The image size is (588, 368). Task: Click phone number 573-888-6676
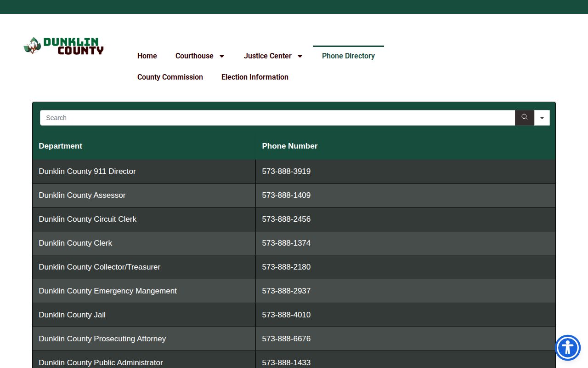click(286, 339)
